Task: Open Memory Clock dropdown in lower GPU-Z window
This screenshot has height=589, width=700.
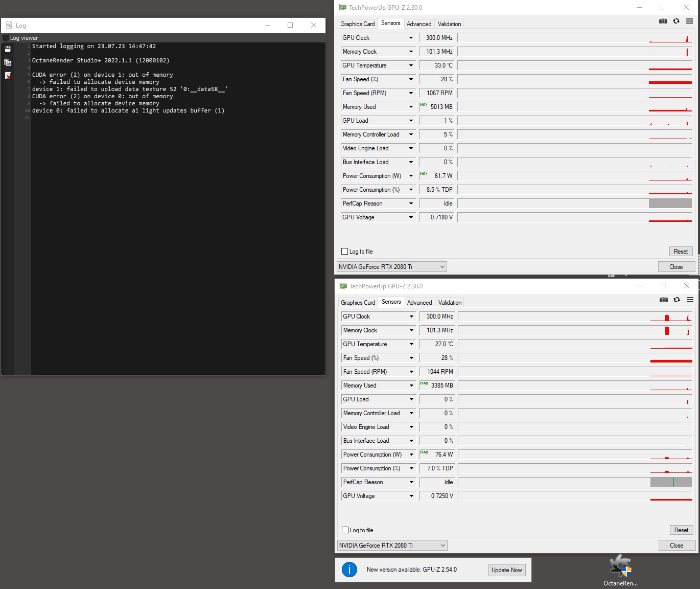Action: coord(411,330)
